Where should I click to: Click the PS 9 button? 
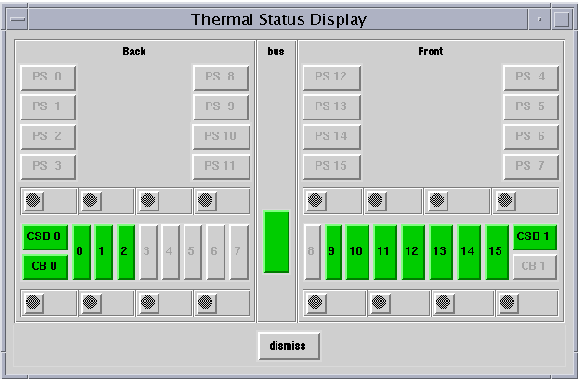coord(221,107)
